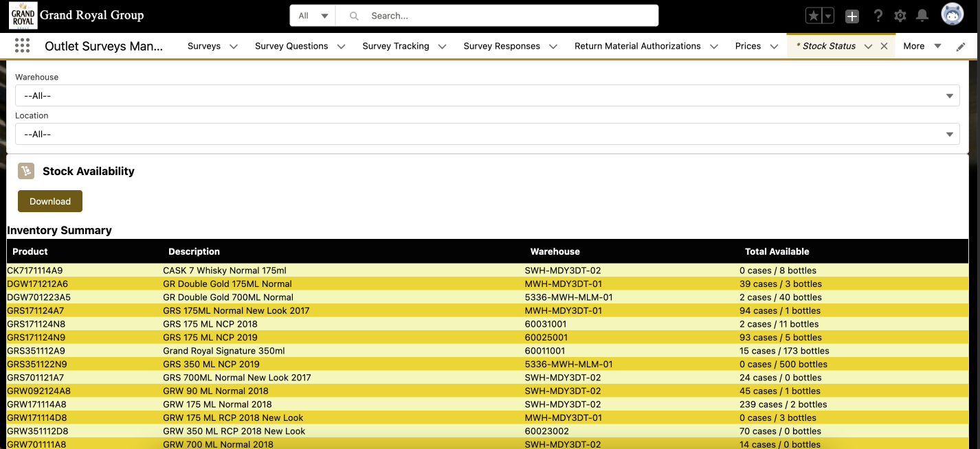Open the Warehouse dropdown
This screenshot has height=449, width=980.
[x=487, y=96]
